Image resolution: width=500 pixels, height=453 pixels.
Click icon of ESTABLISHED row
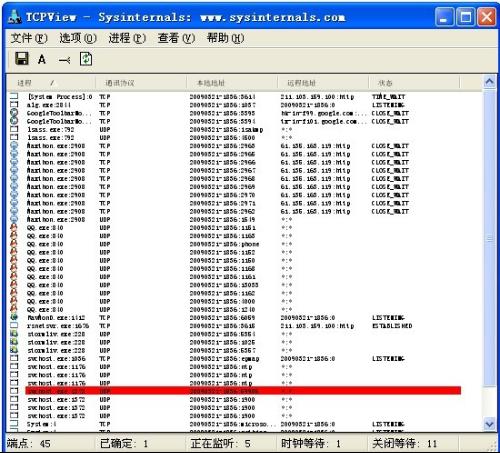14,326
